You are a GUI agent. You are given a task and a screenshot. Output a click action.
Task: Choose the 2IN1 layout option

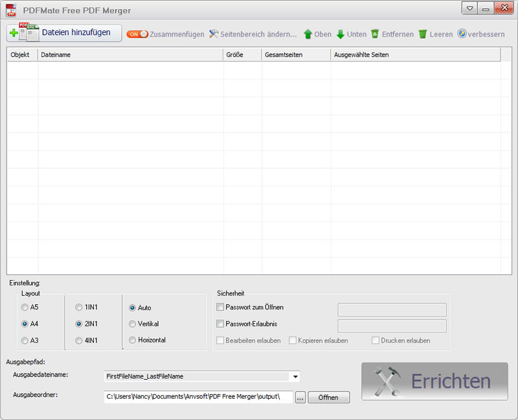pos(78,324)
